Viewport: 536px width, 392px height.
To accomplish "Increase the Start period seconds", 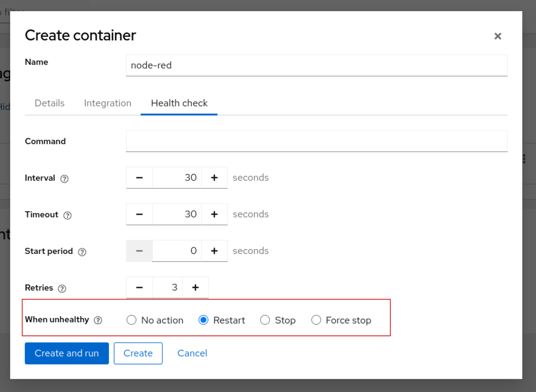I will [214, 251].
